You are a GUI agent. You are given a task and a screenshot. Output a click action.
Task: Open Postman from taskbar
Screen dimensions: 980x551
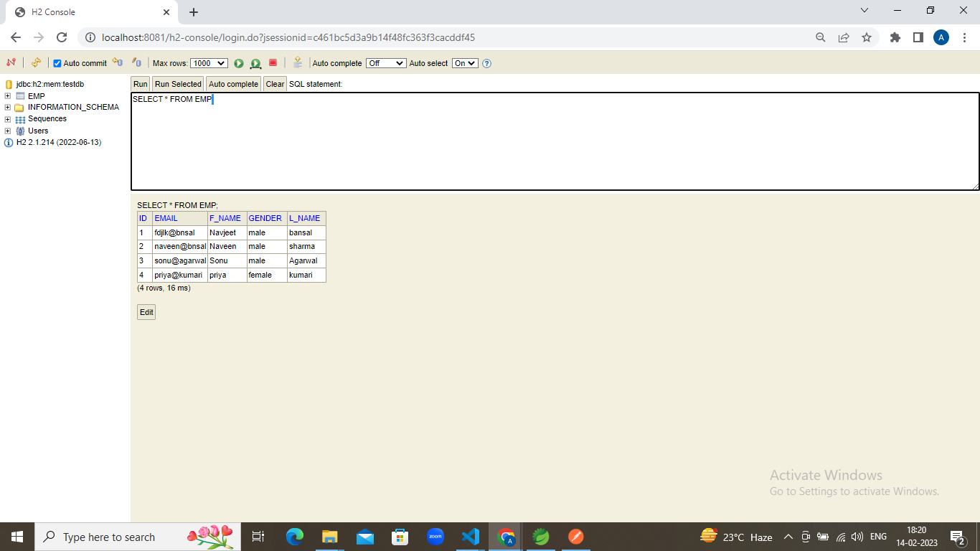[576, 537]
